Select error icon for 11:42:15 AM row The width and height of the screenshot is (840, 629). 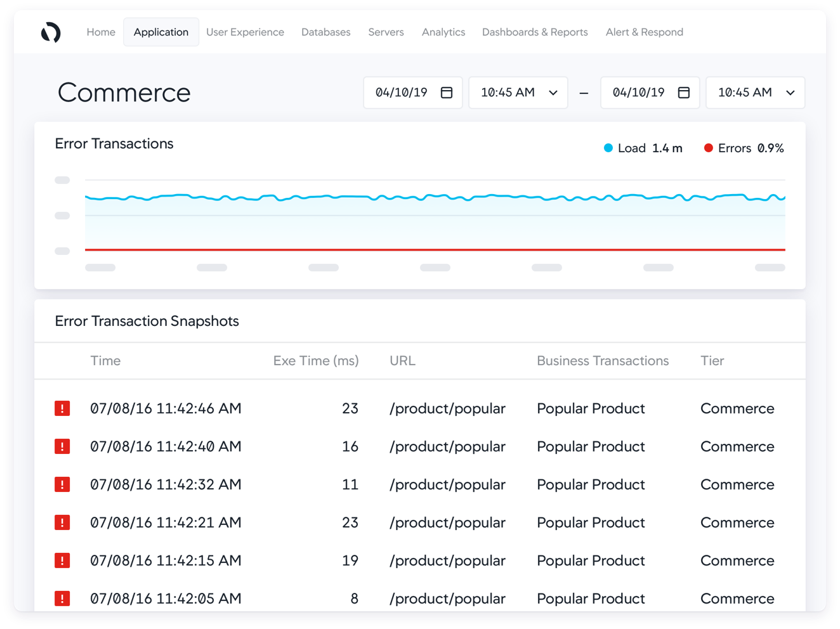click(x=62, y=561)
